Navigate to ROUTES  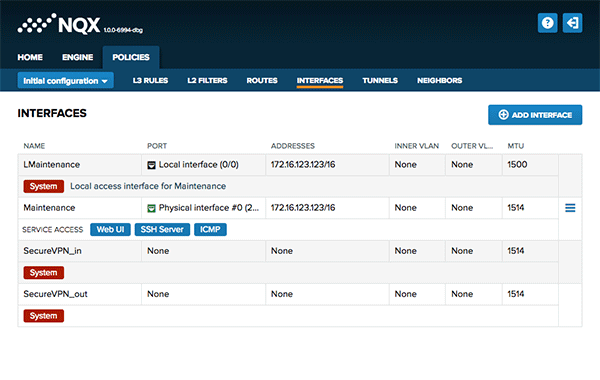coord(262,81)
